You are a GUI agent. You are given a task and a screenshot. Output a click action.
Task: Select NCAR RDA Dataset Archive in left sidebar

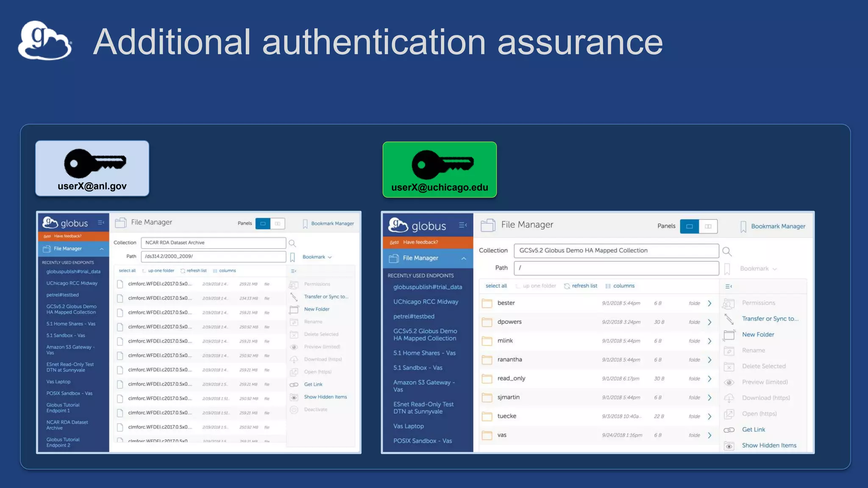pos(67,425)
